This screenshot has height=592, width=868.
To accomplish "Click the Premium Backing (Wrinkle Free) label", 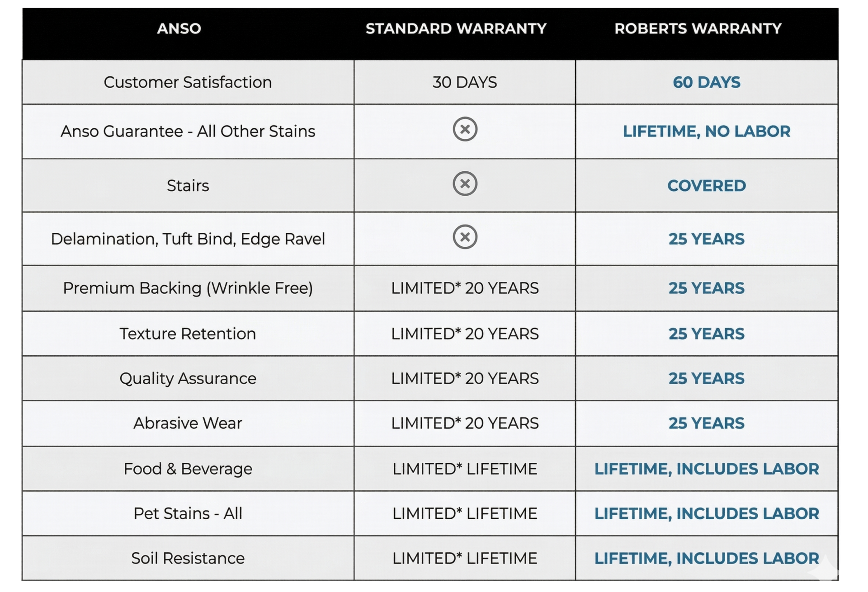I will pos(188,288).
